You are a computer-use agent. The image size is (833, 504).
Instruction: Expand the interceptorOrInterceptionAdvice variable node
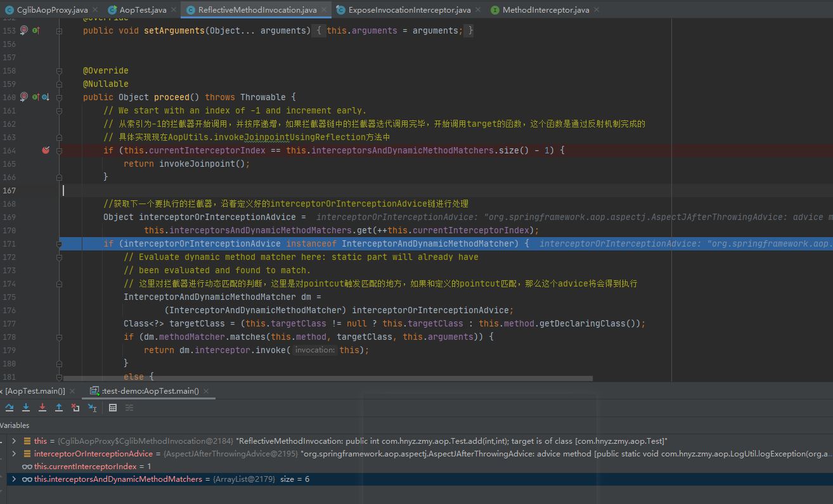tap(14, 454)
